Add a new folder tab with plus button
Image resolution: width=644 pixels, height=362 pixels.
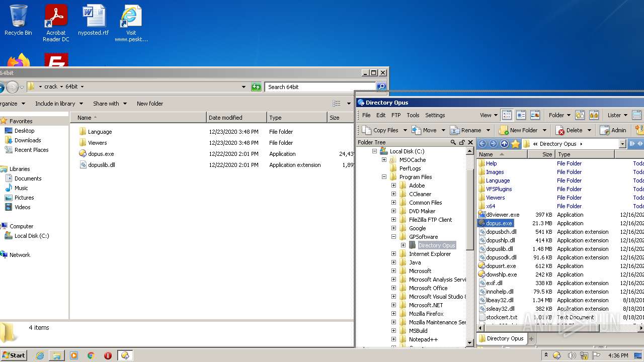click(531, 339)
